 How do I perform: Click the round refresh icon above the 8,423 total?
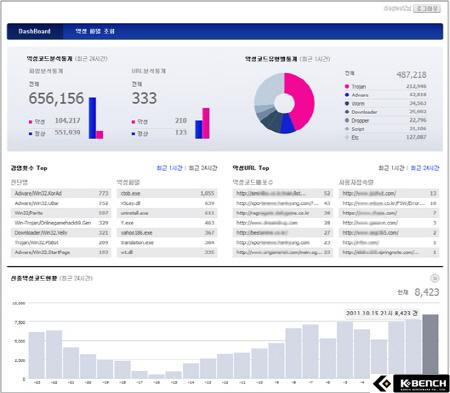coord(435,278)
